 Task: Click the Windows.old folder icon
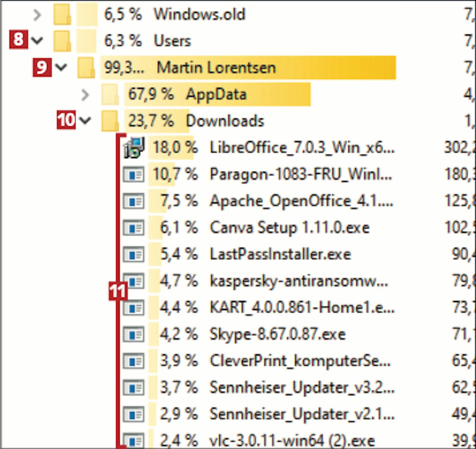(x=62, y=15)
